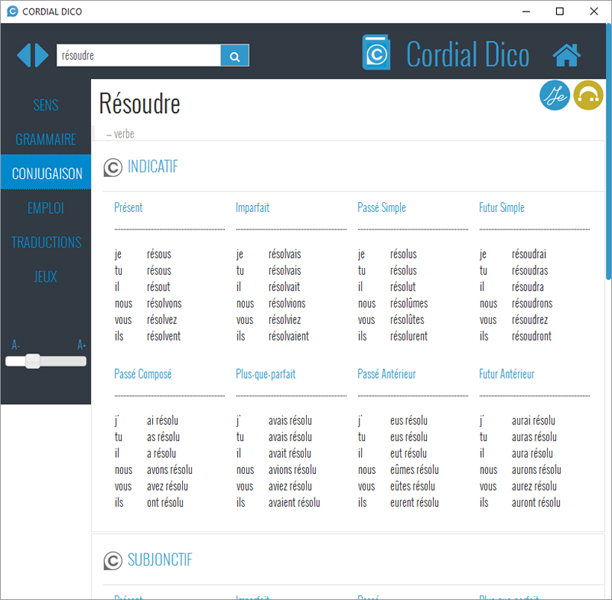Go back with the left arrow
The width and height of the screenshot is (612, 600).
click(24, 55)
